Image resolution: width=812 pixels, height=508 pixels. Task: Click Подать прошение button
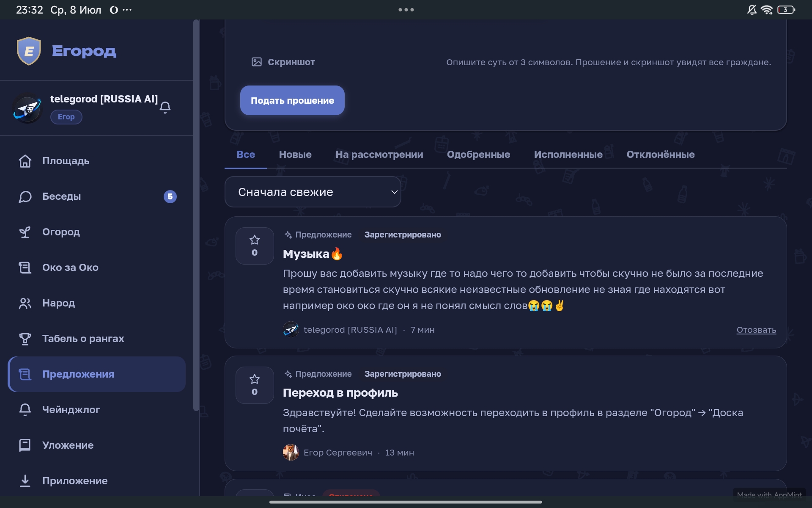pyautogui.click(x=292, y=100)
